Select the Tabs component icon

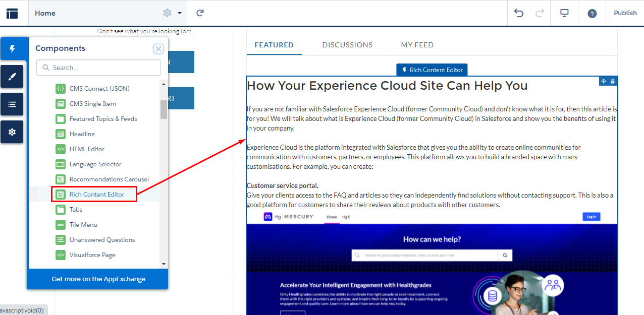[x=61, y=210]
